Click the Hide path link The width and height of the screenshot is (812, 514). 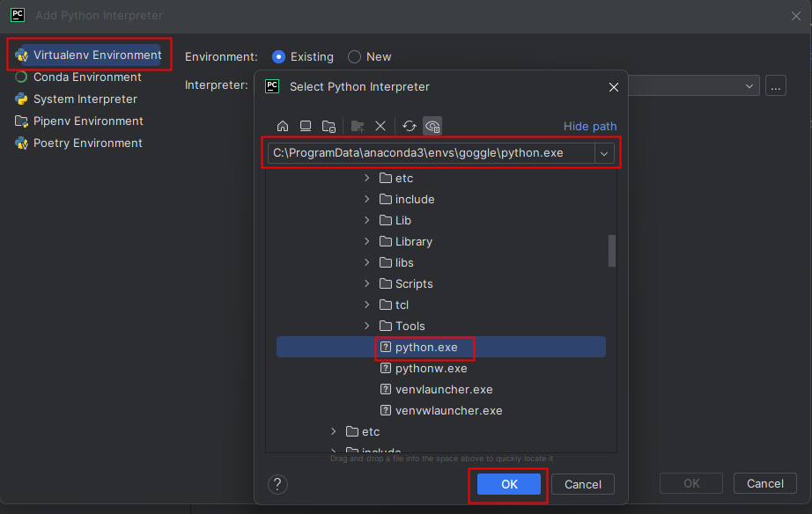tap(590, 127)
